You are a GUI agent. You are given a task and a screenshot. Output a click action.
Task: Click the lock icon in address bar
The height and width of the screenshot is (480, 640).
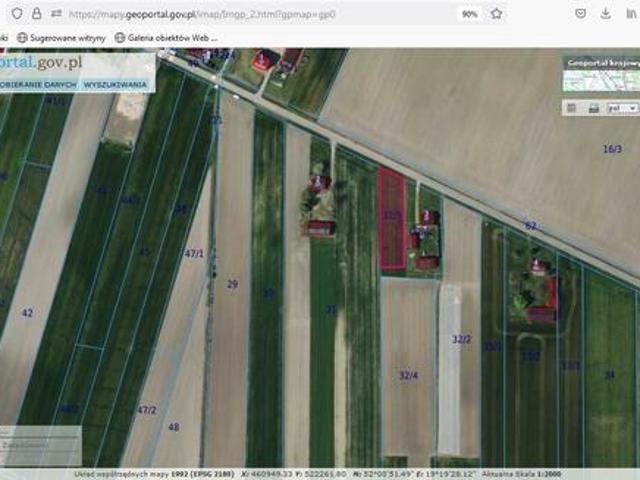click(x=37, y=14)
